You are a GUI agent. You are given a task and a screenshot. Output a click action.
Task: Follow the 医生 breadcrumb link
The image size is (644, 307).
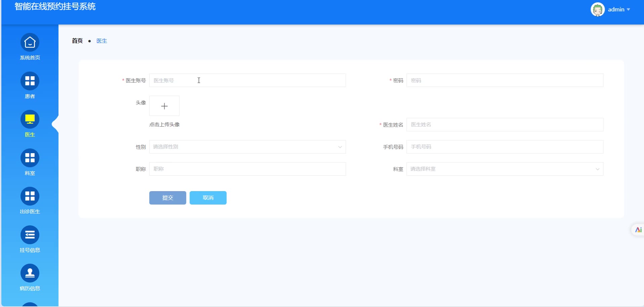(102, 41)
